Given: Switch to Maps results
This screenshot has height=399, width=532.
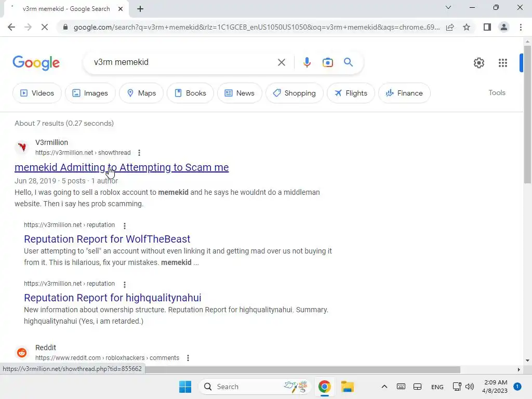Looking at the screenshot, I should point(141,93).
